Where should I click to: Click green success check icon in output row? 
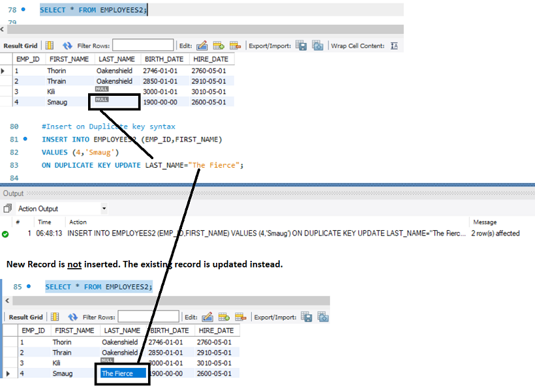click(5, 234)
